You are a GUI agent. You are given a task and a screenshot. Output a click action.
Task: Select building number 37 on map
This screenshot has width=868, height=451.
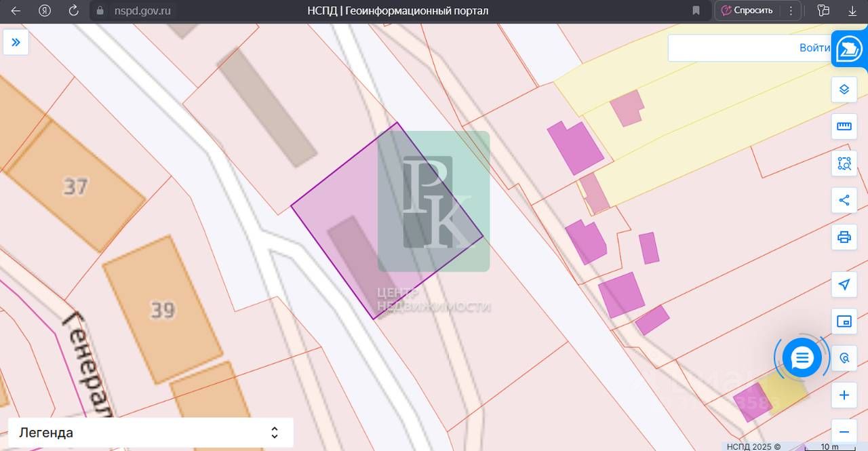point(75,186)
